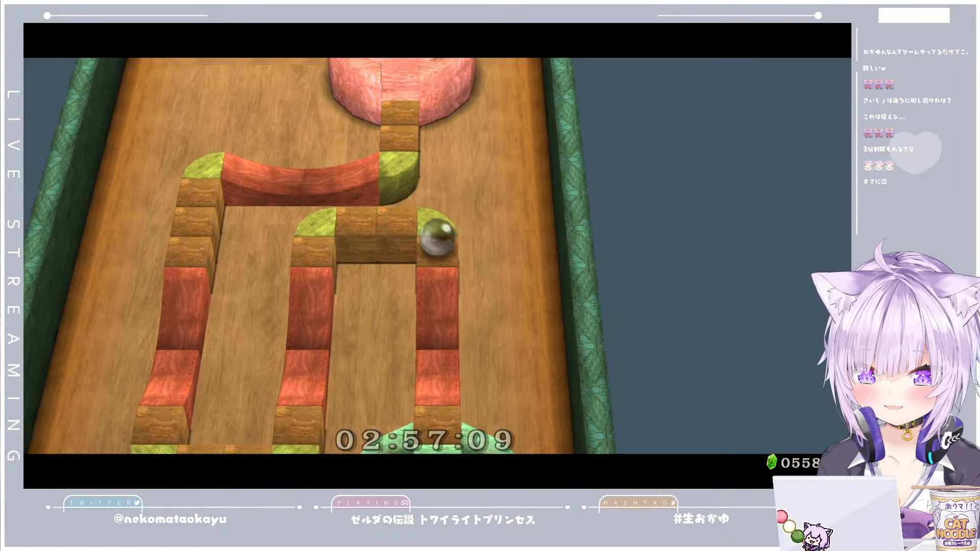Click the Twitter bird icon in the TWITTER tab
This screenshot has height=551, width=980.
pyautogui.click(x=137, y=503)
